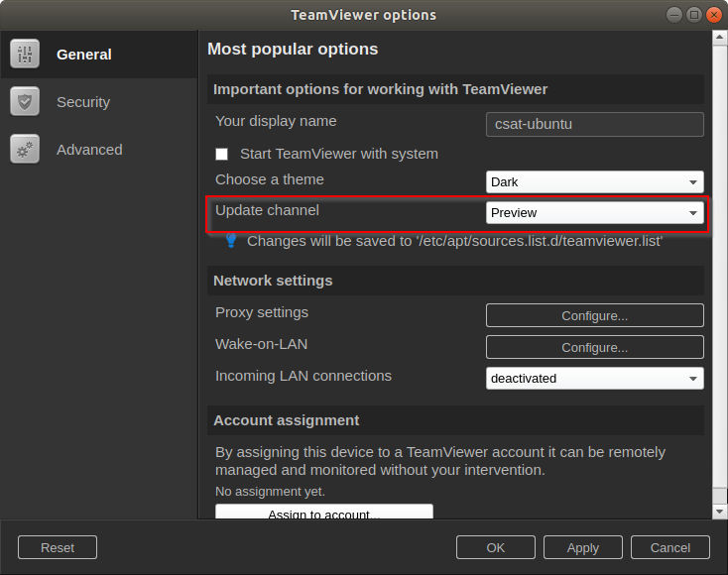Screen dimensions: 728x575
Task: Click the scrollbar down arrow
Action: pyautogui.click(x=720, y=512)
